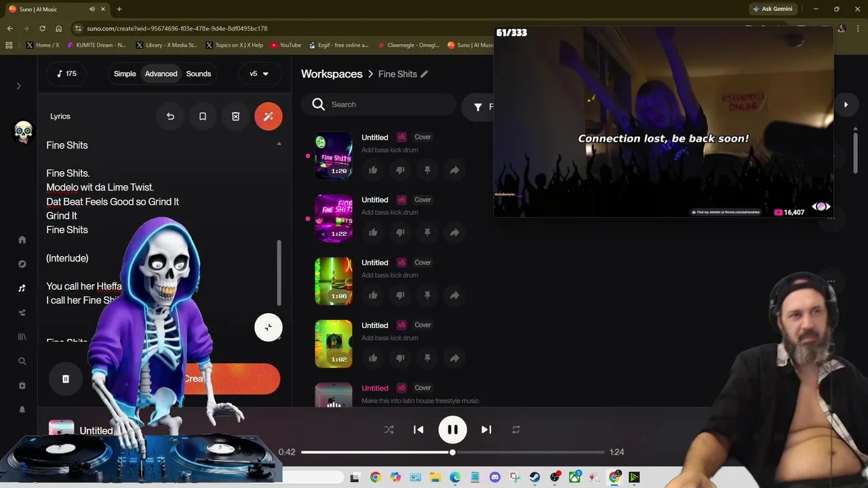Share the 1:06 Untitled track
Image resolution: width=868 pixels, height=488 pixels.
pyautogui.click(x=454, y=296)
